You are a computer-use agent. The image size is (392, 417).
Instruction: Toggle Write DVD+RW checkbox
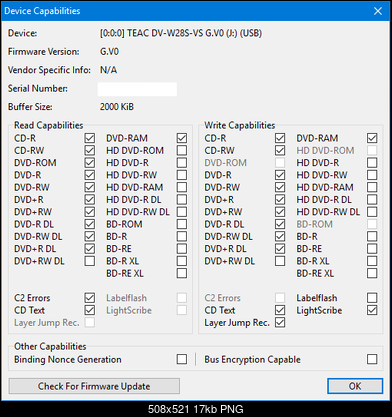pyautogui.click(x=280, y=212)
